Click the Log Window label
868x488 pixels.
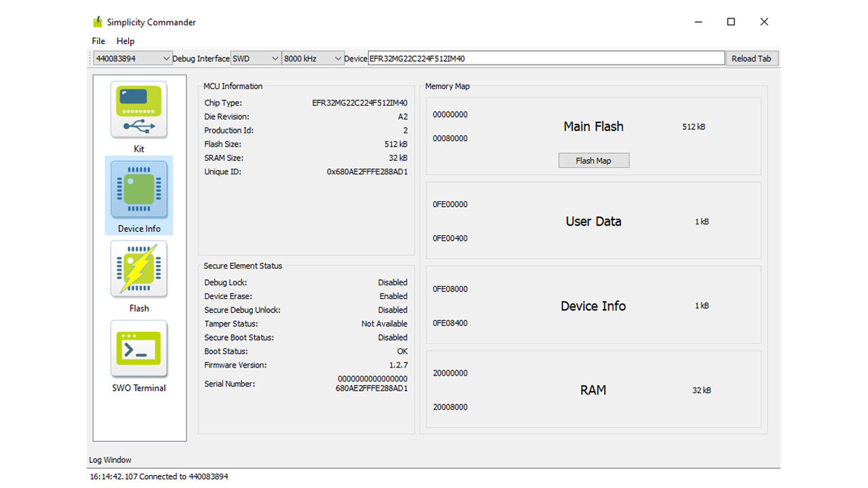(110, 460)
